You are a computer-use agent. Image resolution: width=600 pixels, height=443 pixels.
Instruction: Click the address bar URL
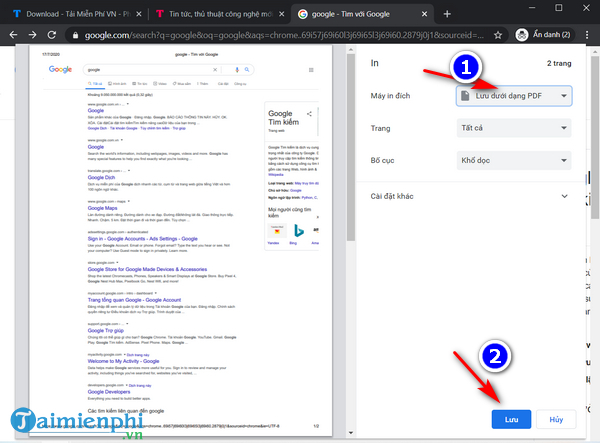coord(284,35)
